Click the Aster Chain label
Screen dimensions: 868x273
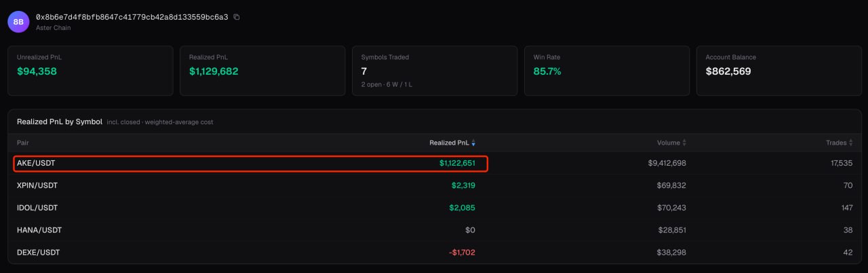53,28
